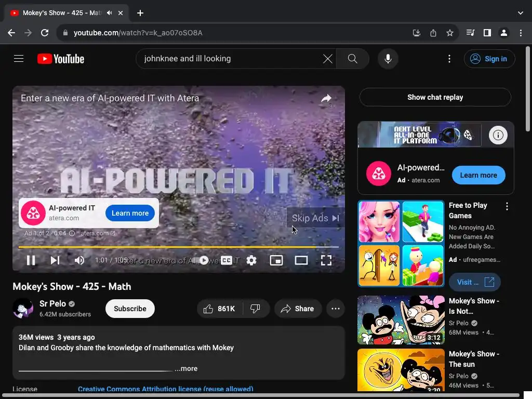Open media controls in Chrome toolbar
This screenshot has height=399, width=532.
pyautogui.click(x=470, y=33)
